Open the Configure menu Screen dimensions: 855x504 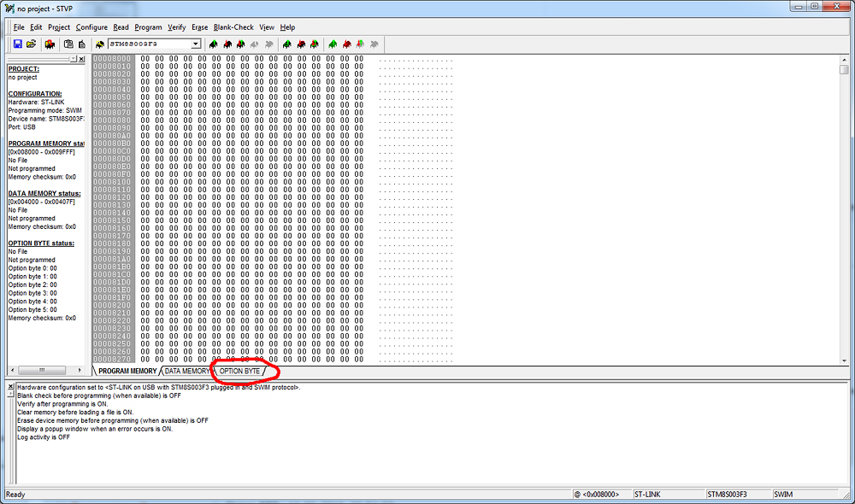pos(91,27)
